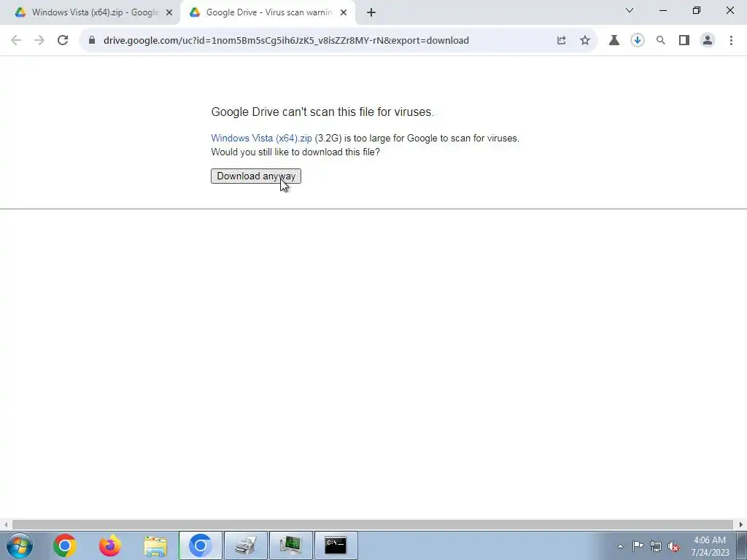Click the Show desktop strip

click(742, 545)
